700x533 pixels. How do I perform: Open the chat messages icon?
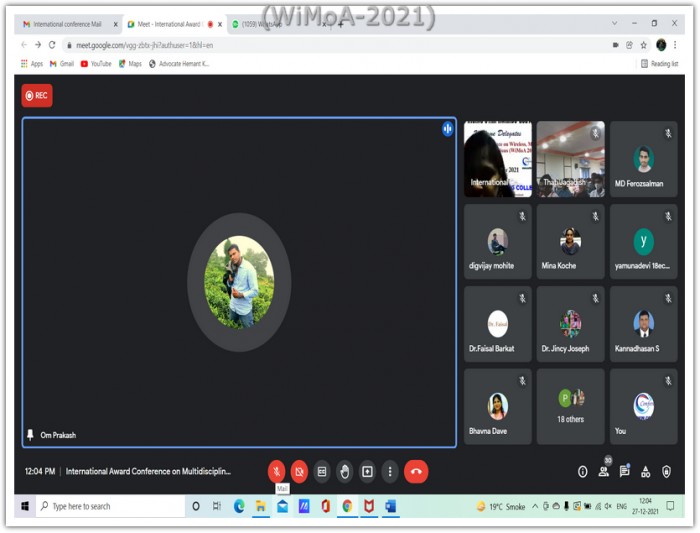point(625,471)
